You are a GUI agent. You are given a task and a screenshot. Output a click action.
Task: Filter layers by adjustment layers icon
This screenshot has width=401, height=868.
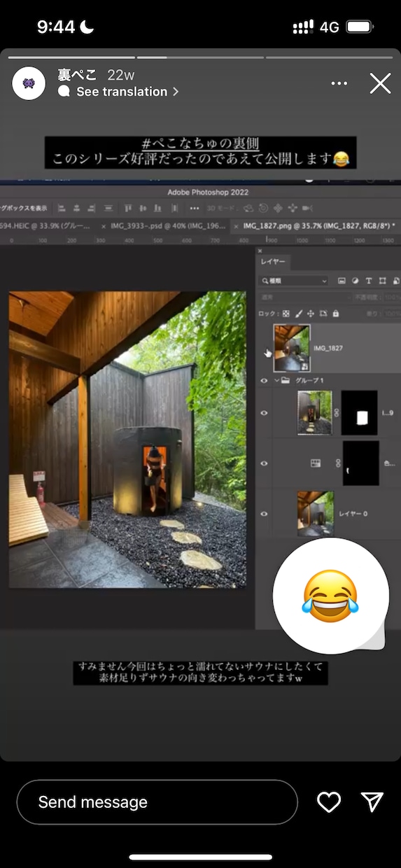coord(355,281)
